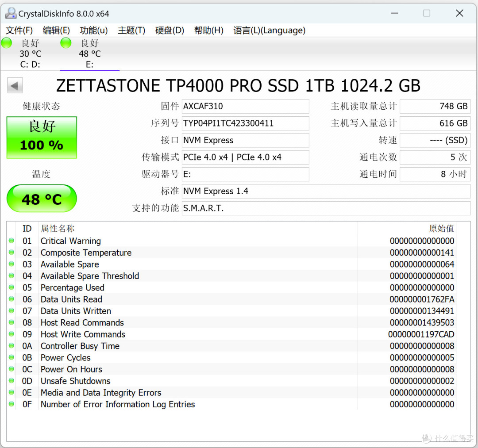The image size is (478, 448).
Task: Click status dot of Percentage Used row
Action: [12, 287]
